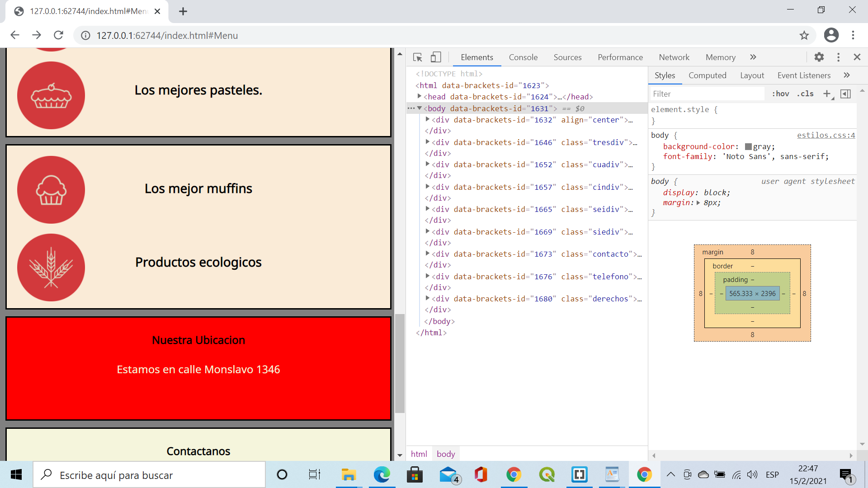Click the gray background-color swatch
Screen dimensions: 868x488
pos(748,146)
